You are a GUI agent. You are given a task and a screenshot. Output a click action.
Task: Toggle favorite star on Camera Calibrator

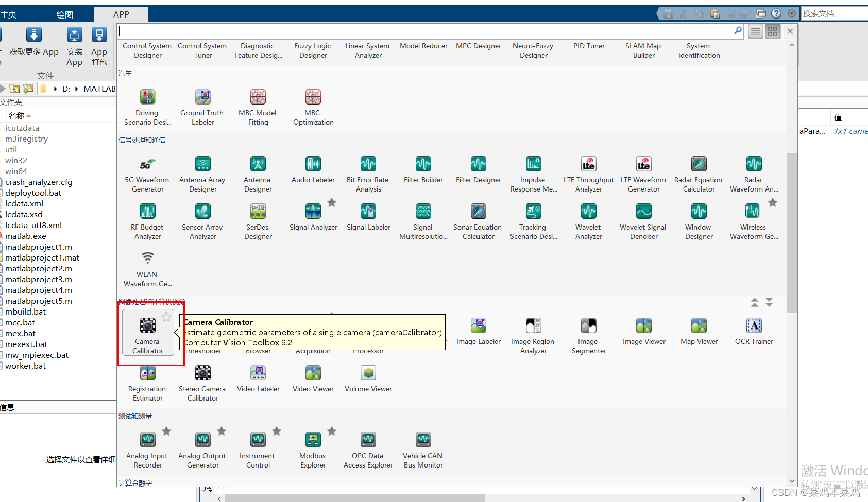pos(166,317)
